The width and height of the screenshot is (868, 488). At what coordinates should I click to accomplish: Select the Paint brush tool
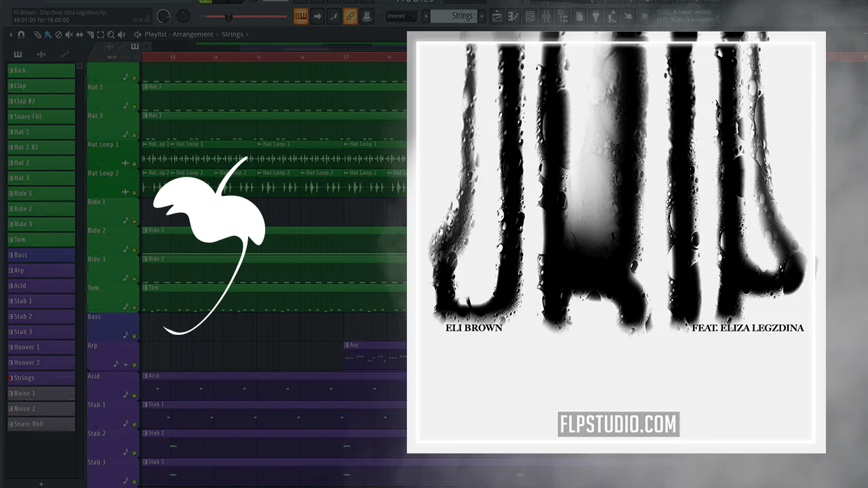pos(47,35)
